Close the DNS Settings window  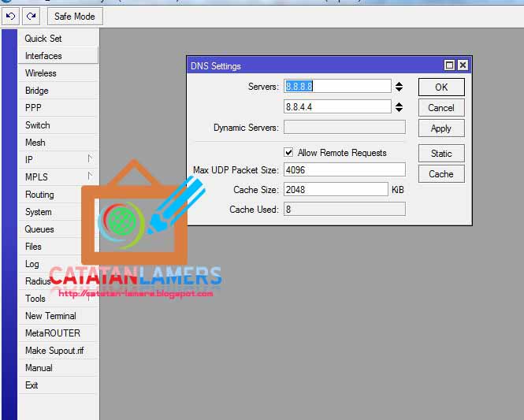tap(463, 65)
